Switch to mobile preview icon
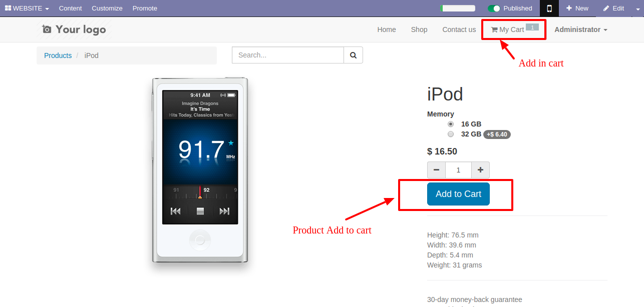Viewport: 644px width, 307px height. 549,8
